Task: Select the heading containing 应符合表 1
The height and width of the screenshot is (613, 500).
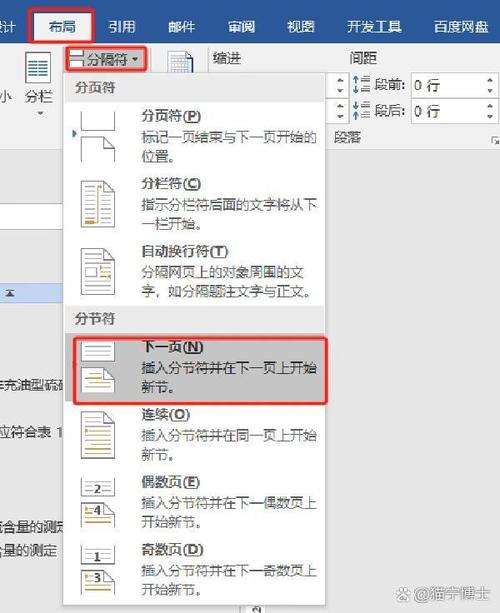Action: point(31,432)
